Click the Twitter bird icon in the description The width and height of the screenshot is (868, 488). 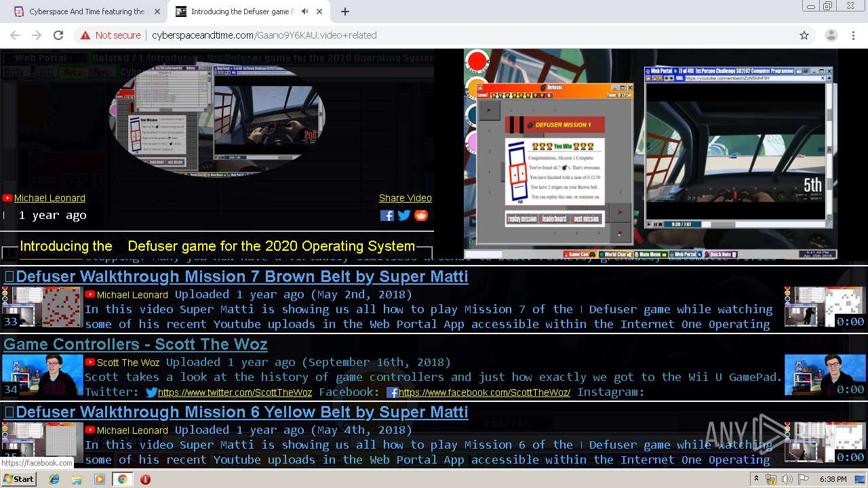coord(151,392)
